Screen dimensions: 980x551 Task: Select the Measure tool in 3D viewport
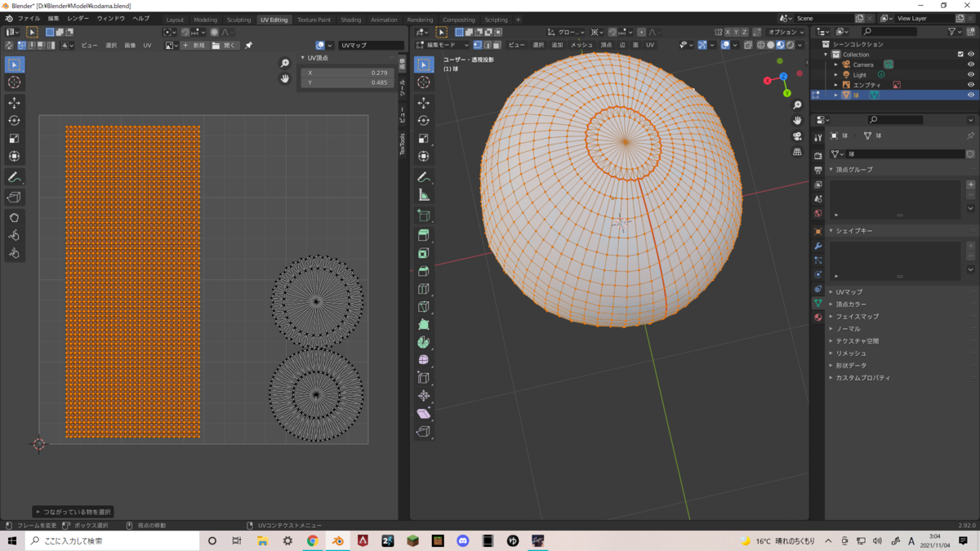(424, 195)
